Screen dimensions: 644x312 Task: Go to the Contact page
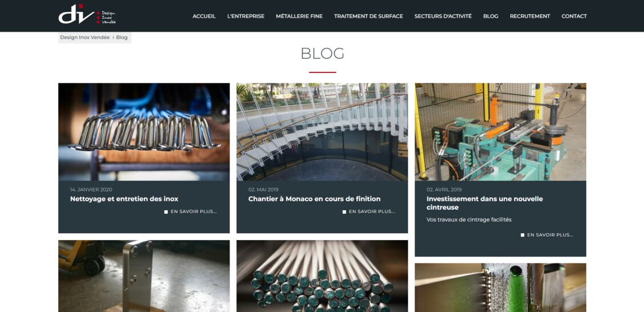point(574,17)
